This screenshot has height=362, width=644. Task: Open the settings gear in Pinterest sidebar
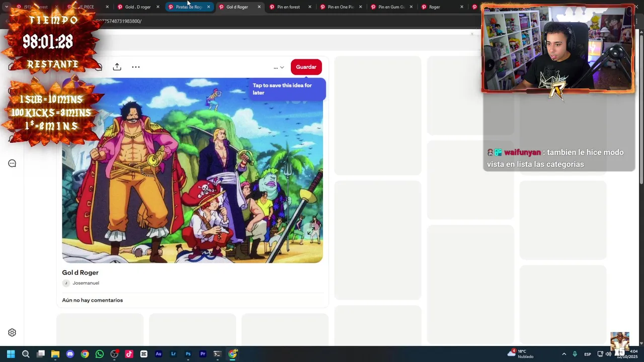[12, 332]
